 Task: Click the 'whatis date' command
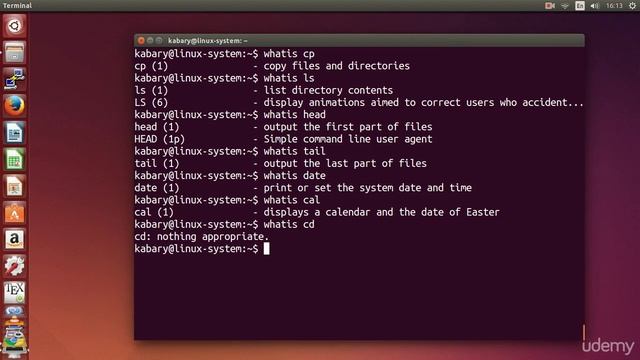[295, 176]
